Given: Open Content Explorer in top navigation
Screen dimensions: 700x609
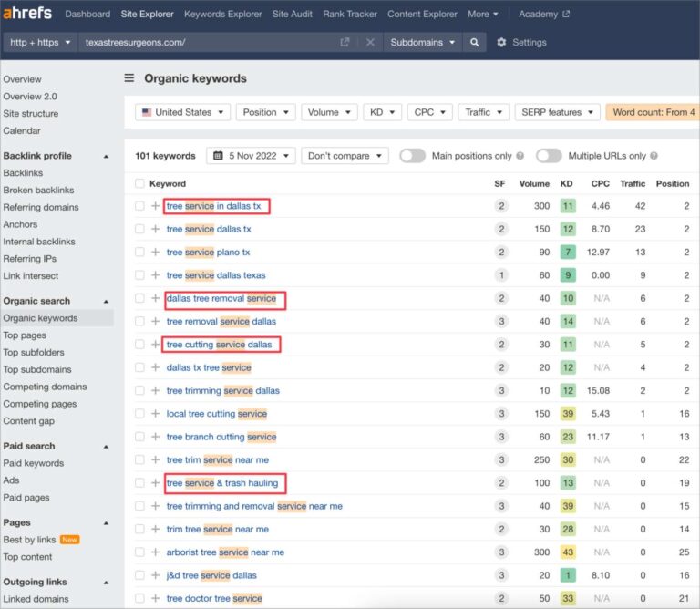Looking at the screenshot, I should [x=422, y=14].
